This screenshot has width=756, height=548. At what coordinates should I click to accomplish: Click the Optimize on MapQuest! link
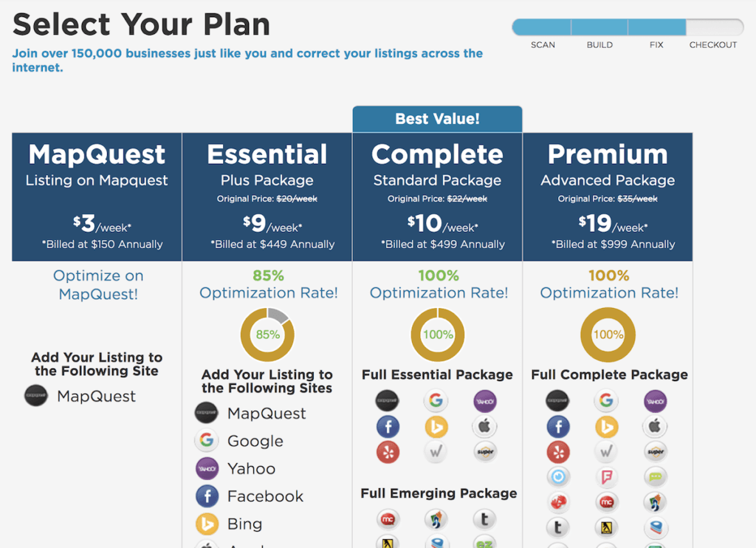(97, 285)
